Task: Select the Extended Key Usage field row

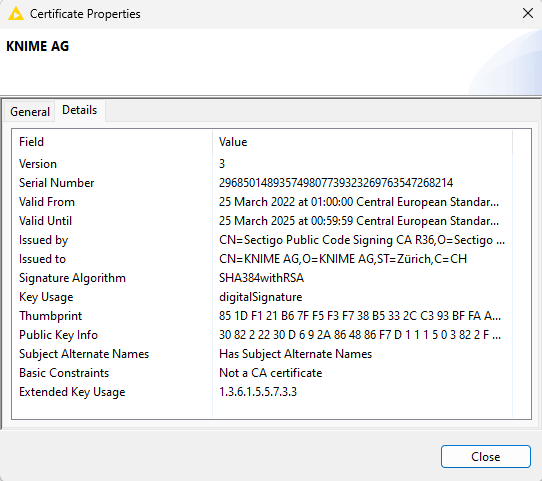Action: (x=262, y=392)
